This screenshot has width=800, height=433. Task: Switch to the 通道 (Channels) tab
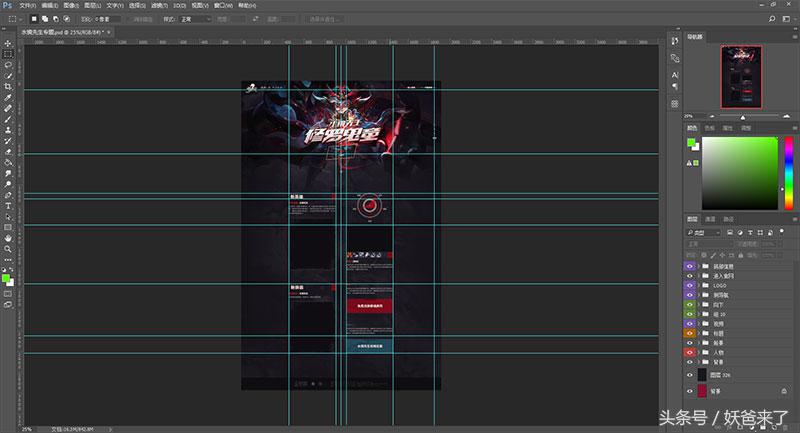[710, 219]
